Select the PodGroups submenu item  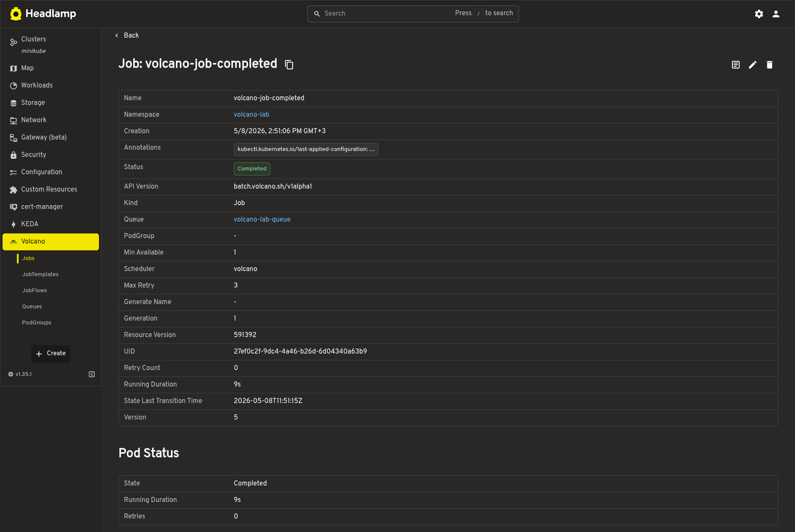coord(36,323)
